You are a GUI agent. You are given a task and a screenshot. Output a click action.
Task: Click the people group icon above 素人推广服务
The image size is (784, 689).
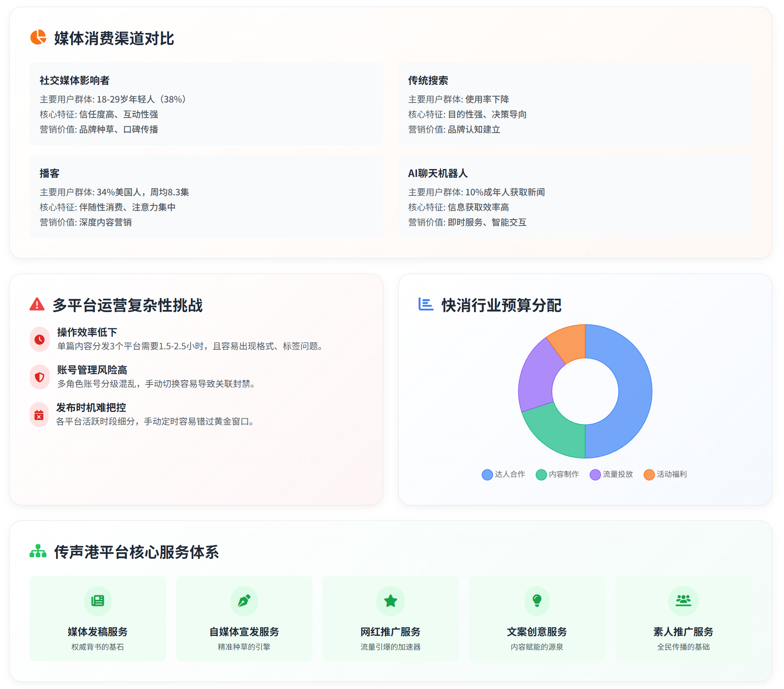coord(683,601)
